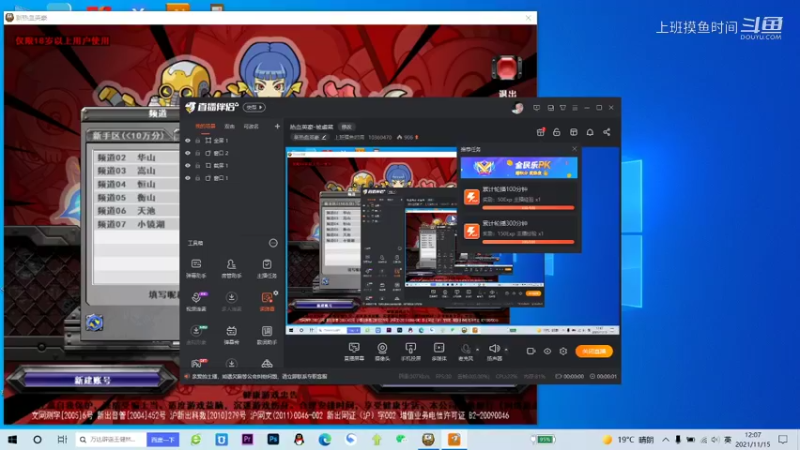Open the hamburger main menu
The height and width of the screenshot is (450, 800).
click(575, 108)
